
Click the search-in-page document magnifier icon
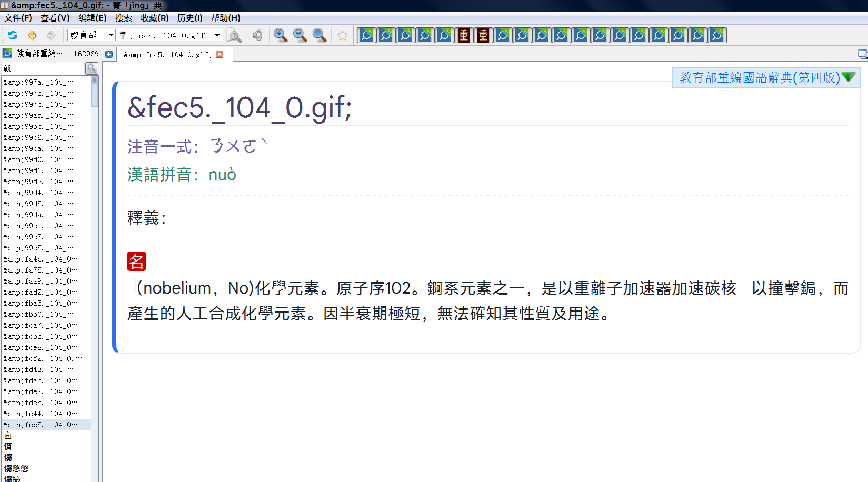coord(234,35)
